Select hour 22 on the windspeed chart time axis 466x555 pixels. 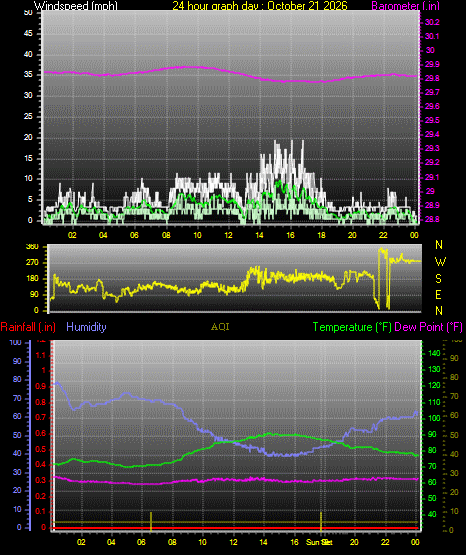click(383, 235)
